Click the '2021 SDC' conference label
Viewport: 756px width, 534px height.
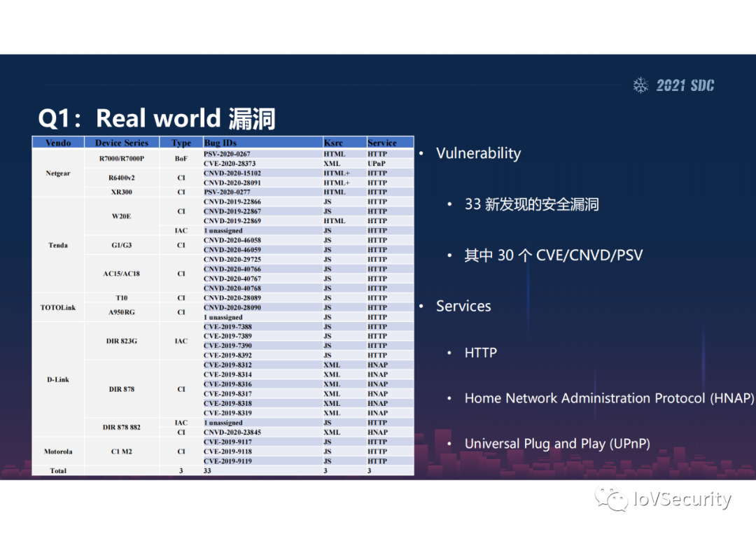click(685, 85)
